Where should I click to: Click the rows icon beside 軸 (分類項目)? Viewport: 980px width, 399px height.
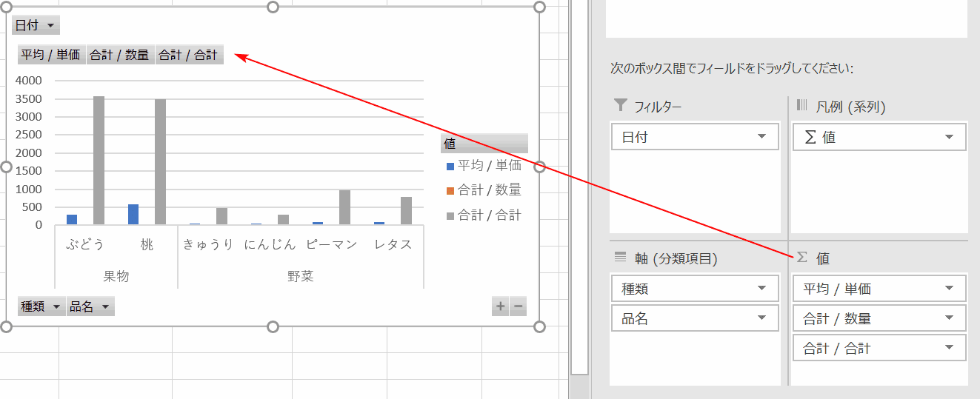621,257
